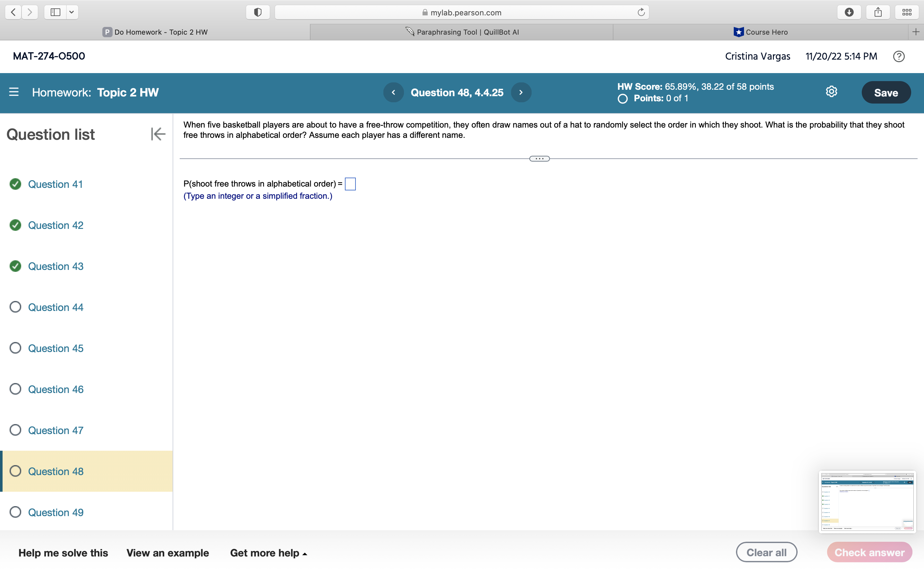Open the hamburger menu beside Homework title

click(14, 92)
